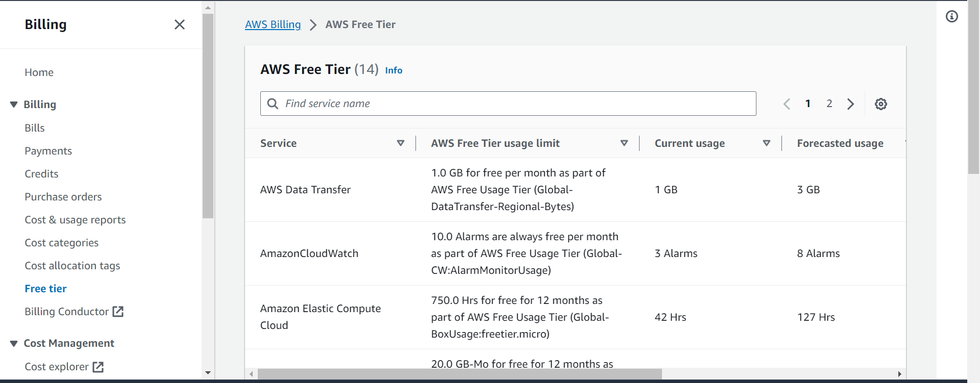Open the info help panel icon
Screen dimensions: 980x383
click(952, 16)
